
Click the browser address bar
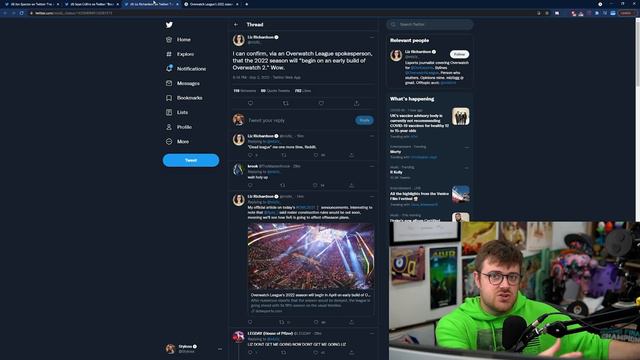(282, 13)
